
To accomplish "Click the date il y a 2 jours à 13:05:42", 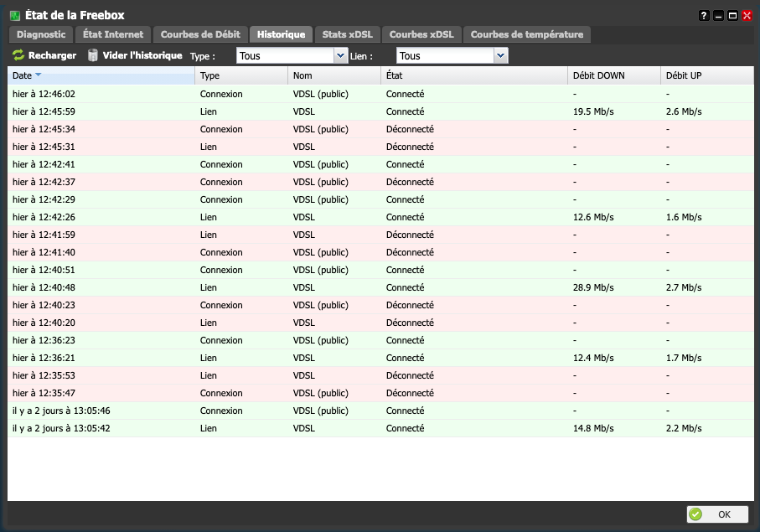I will coord(61,428).
